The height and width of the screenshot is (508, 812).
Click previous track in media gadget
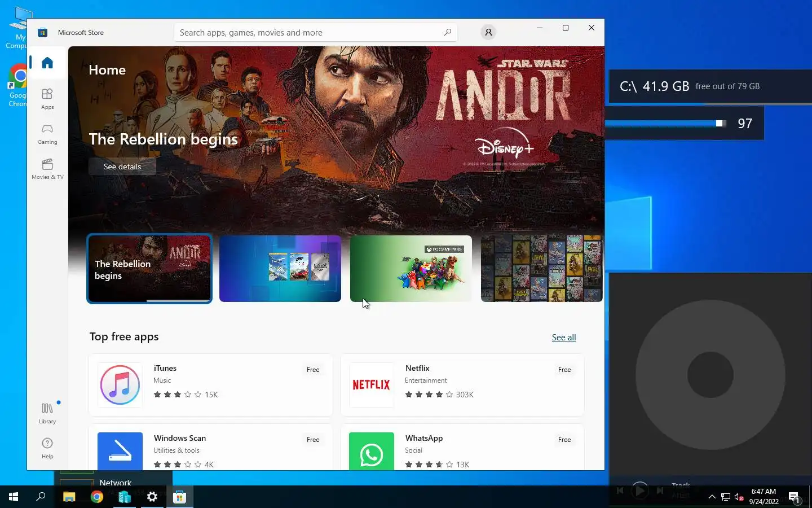tap(620, 491)
